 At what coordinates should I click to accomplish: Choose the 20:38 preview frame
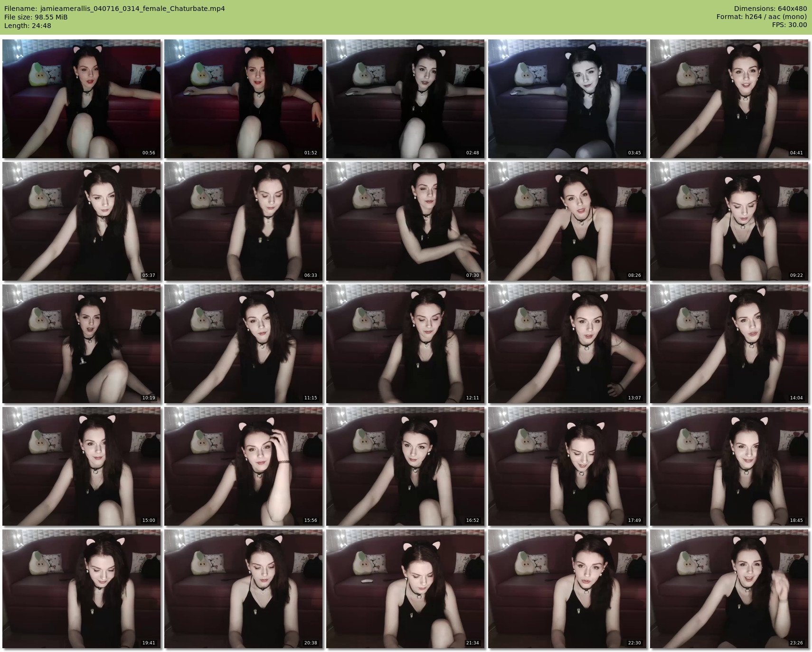coord(243,589)
